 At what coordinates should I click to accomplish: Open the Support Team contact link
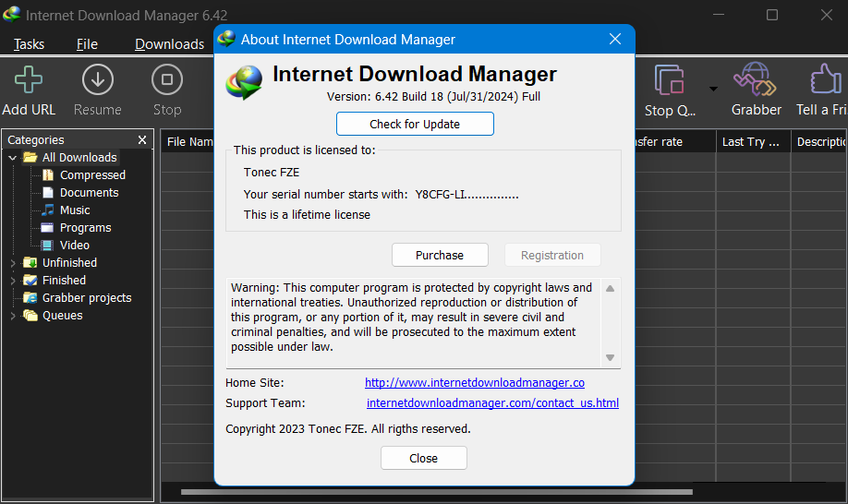click(x=492, y=403)
